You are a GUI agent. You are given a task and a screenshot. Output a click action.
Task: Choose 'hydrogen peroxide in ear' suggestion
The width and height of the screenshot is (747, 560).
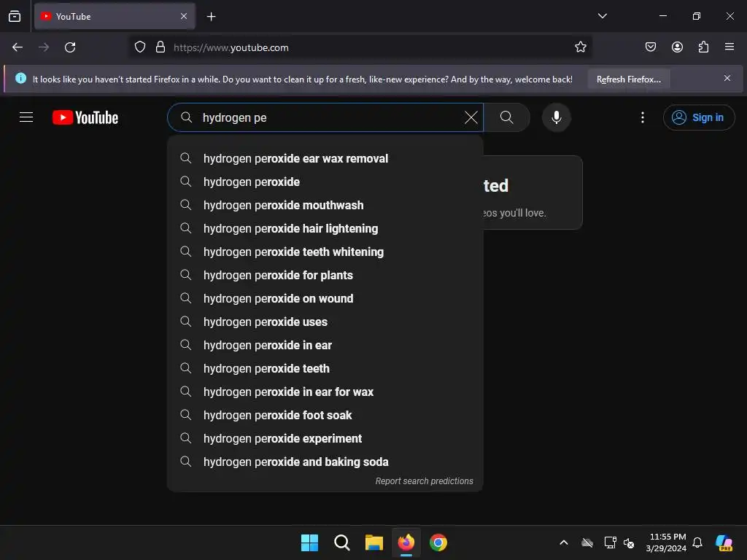[325, 345]
